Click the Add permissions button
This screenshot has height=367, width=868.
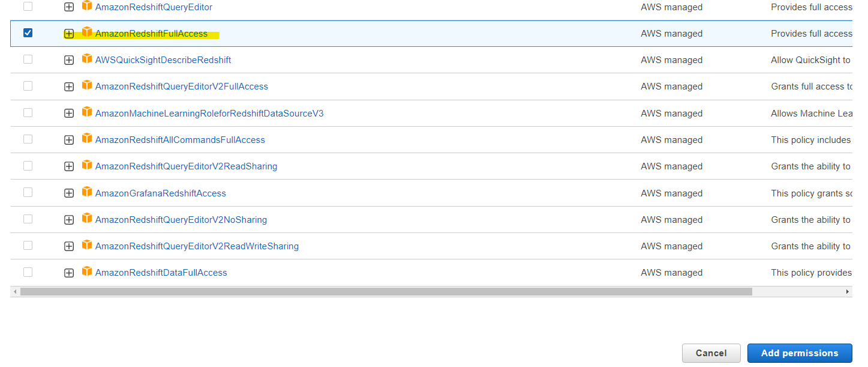[800, 353]
